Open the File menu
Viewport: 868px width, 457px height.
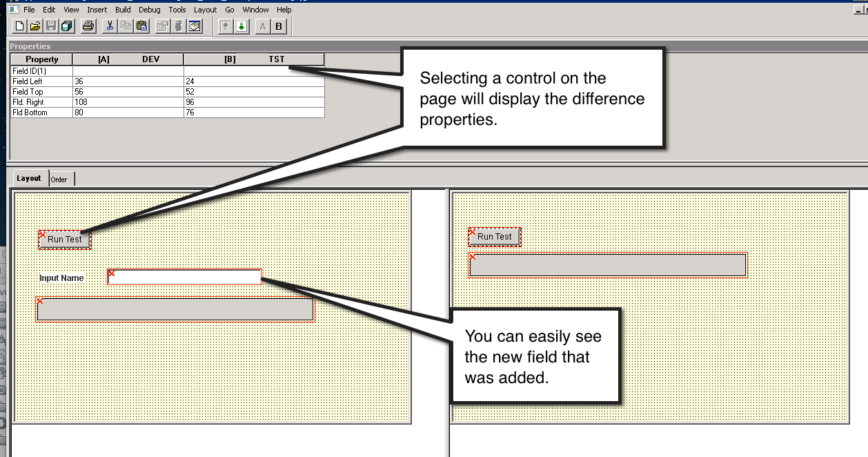(x=29, y=10)
